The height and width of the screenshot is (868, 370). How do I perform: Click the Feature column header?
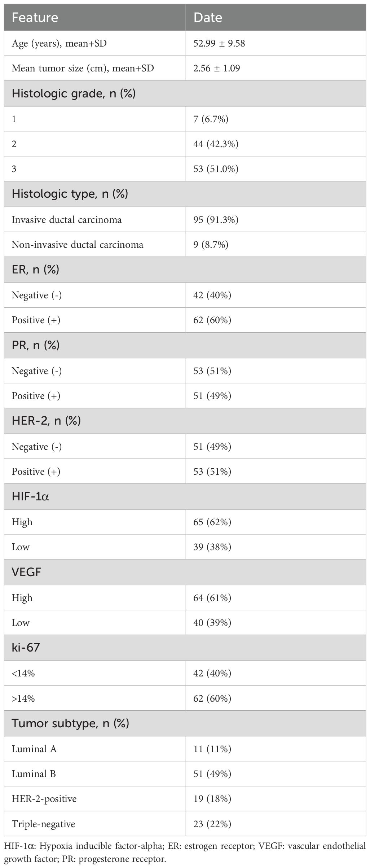(35, 18)
